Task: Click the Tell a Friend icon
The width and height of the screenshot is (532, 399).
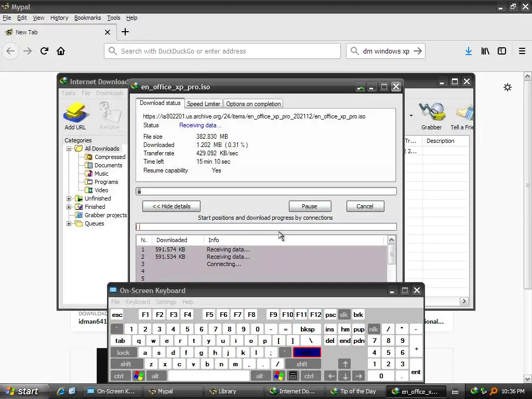Action: coord(462,116)
